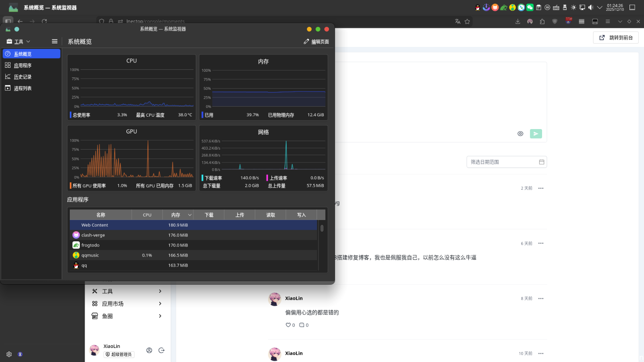644x362 pixels.
Task: Expand the 应用市场 menu item
Action: 127,304
